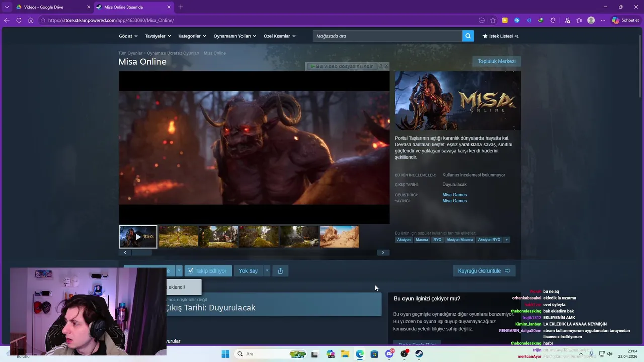Open Misa Games publisher link
The height and width of the screenshot is (362, 644).
click(454, 201)
